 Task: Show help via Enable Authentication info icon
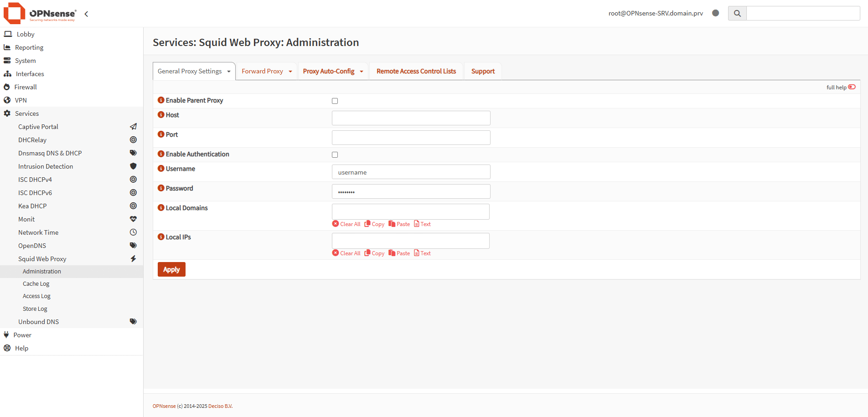(x=161, y=154)
